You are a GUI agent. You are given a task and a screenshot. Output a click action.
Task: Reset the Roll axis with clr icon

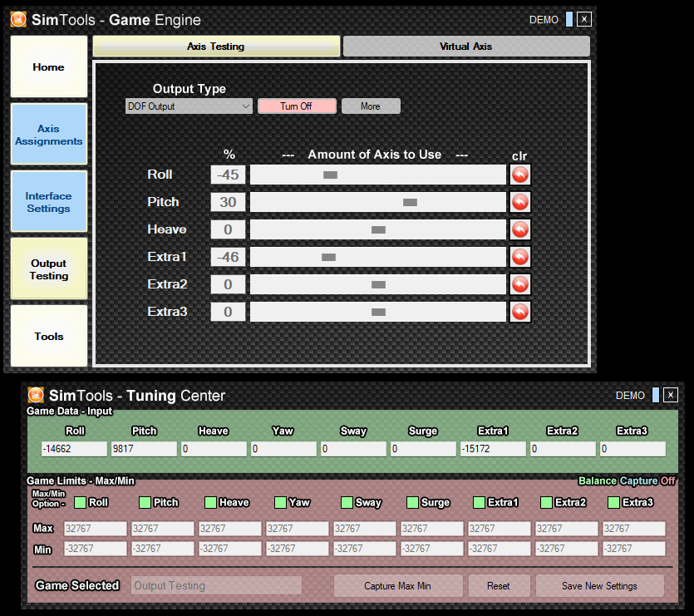coord(519,175)
